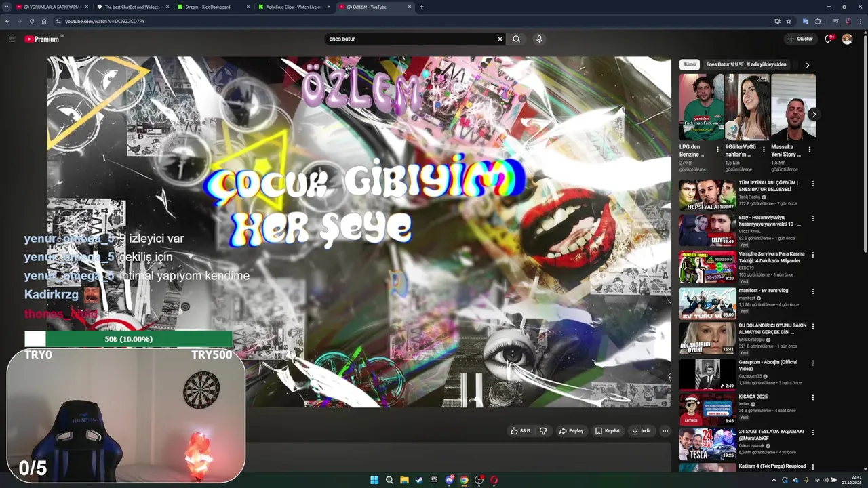The height and width of the screenshot is (488, 868).
Task: Open taskbar clock showing 22:41
Action: (852, 480)
